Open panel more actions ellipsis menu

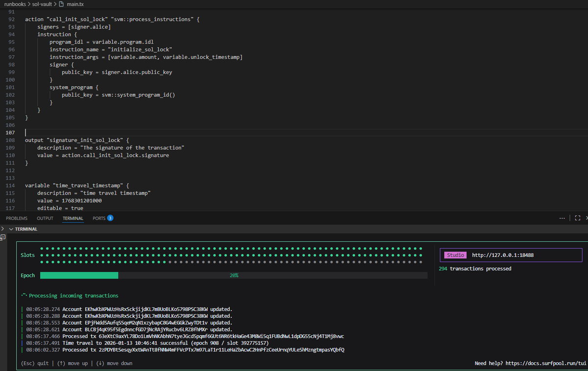(x=562, y=218)
